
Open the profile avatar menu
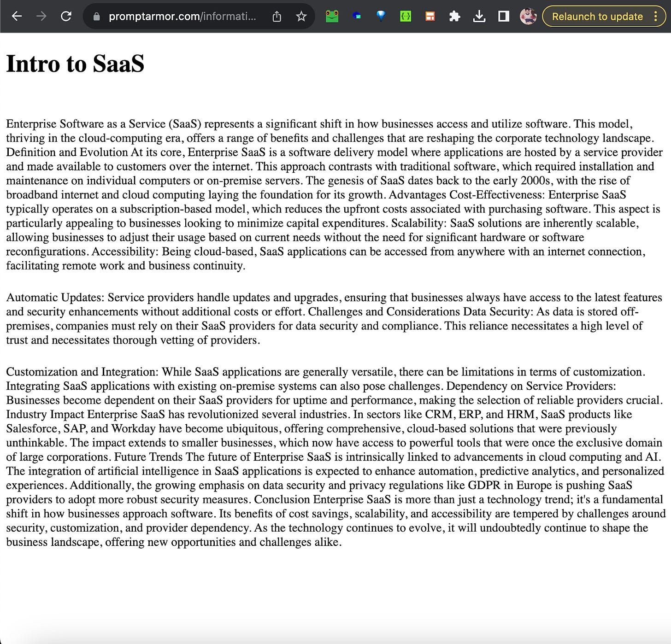(x=528, y=17)
